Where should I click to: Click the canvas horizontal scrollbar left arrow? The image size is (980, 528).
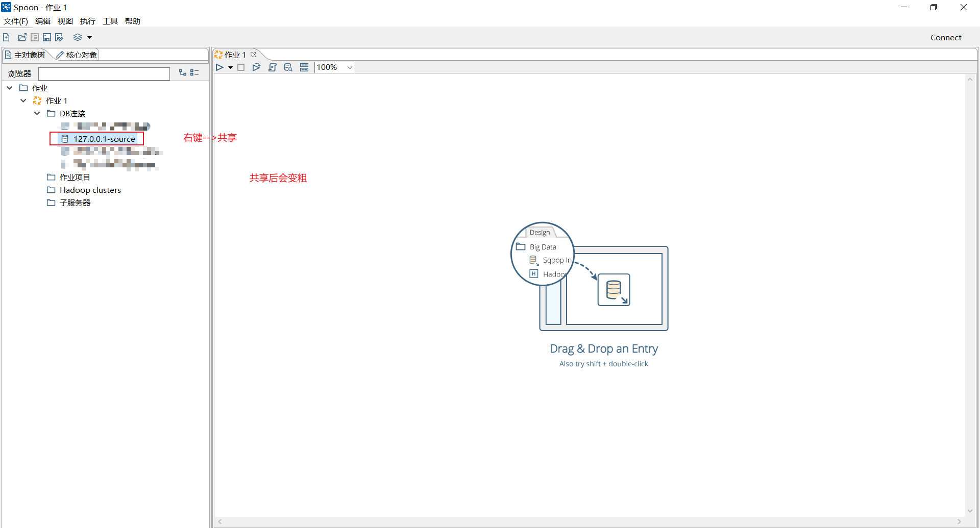pos(219,521)
